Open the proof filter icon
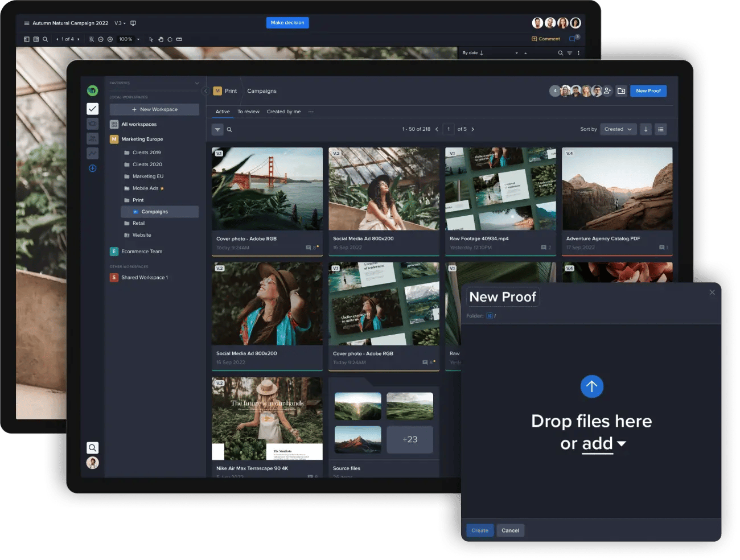 pos(217,130)
